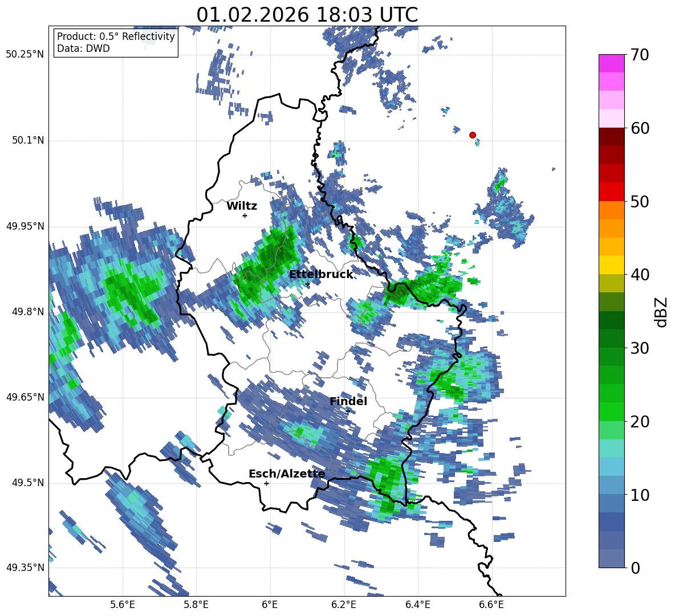Click the 50 tick label on colorbar
The height and width of the screenshot is (616, 675).
click(x=639, y=202)
